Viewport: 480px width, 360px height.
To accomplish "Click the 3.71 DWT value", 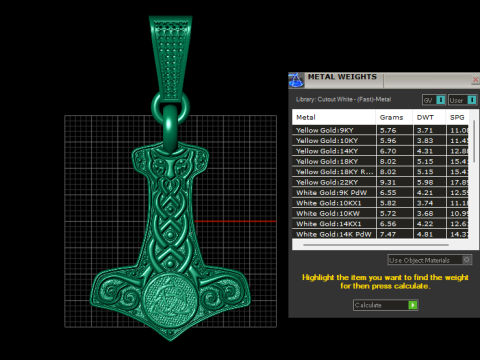I will pos(425,130).
